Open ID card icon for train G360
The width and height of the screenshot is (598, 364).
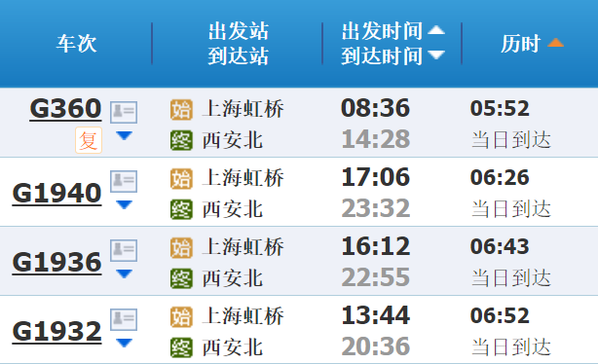[x=124, y=112]
